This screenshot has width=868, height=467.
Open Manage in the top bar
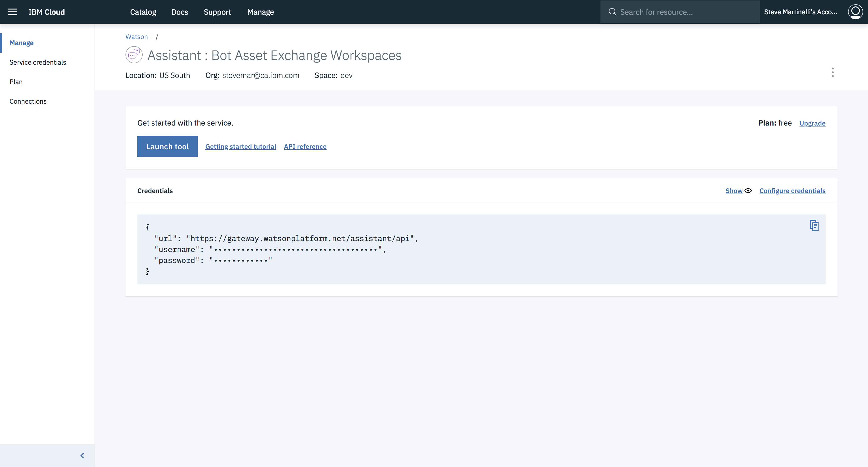(x=260, y=12)
